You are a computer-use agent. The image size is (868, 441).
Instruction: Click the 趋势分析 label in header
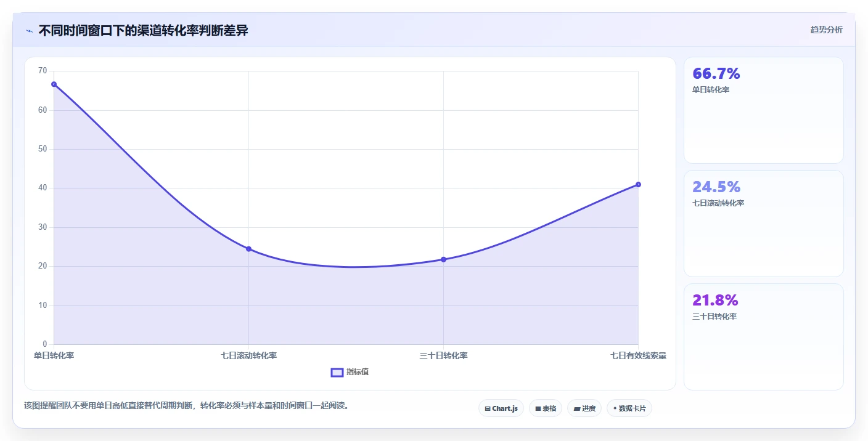click(x=826, y=30)
